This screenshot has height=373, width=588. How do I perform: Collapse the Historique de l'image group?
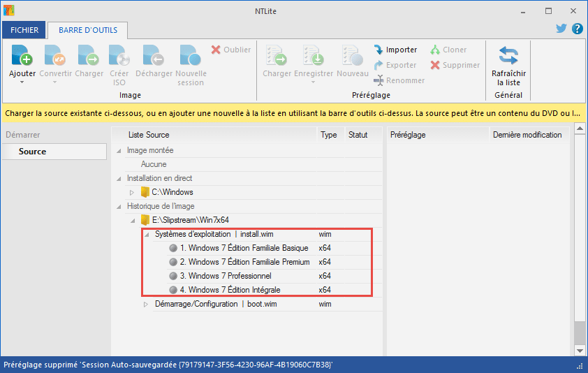click(x=119, y=206)
